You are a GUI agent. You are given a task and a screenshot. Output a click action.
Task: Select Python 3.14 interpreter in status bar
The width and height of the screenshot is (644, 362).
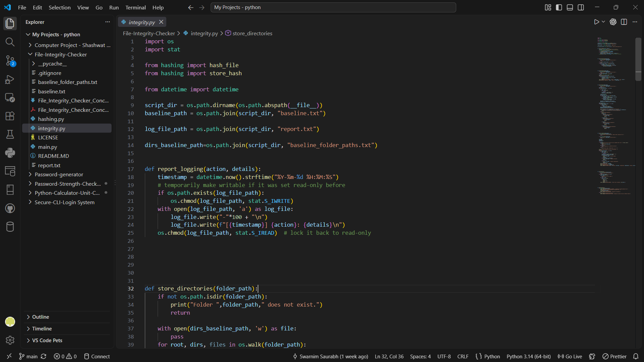click(x=529, y=356)
